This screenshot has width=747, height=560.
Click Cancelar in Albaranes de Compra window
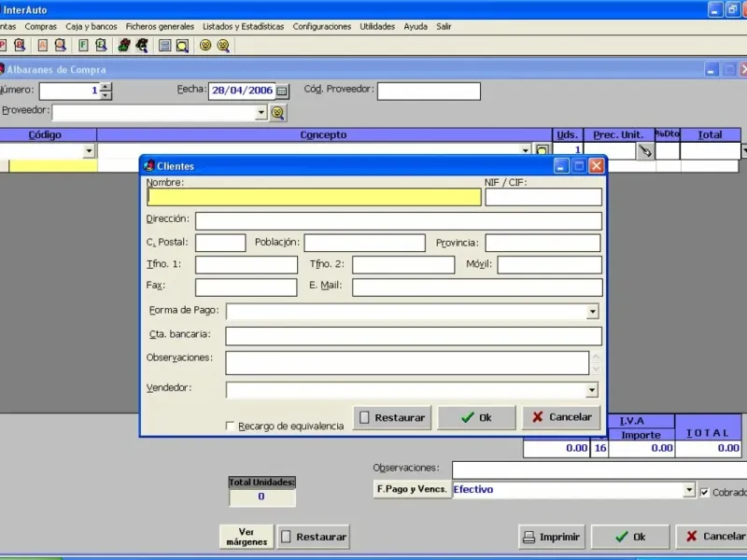pos(712,537)
